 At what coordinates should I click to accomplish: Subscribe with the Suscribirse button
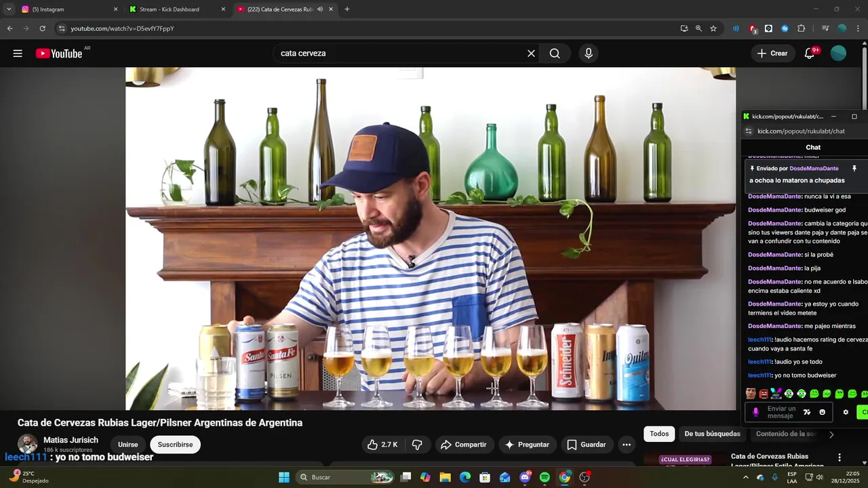point(175,445)
